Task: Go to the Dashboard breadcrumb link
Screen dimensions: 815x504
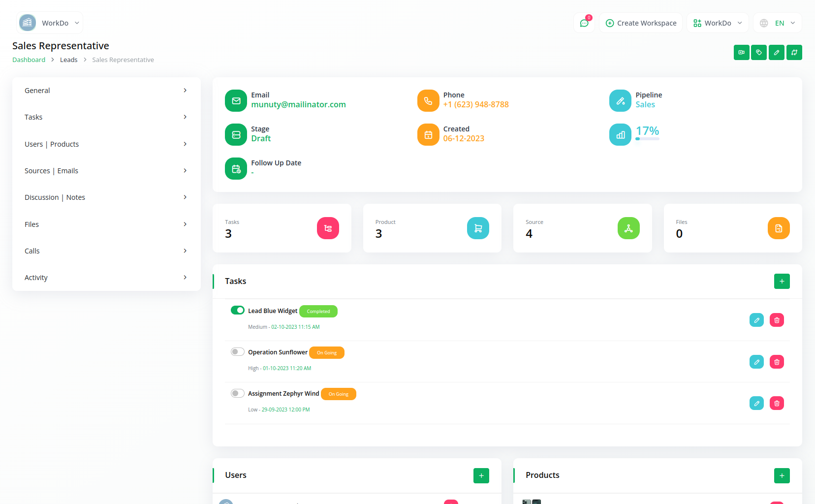Action: pos(29,60)
